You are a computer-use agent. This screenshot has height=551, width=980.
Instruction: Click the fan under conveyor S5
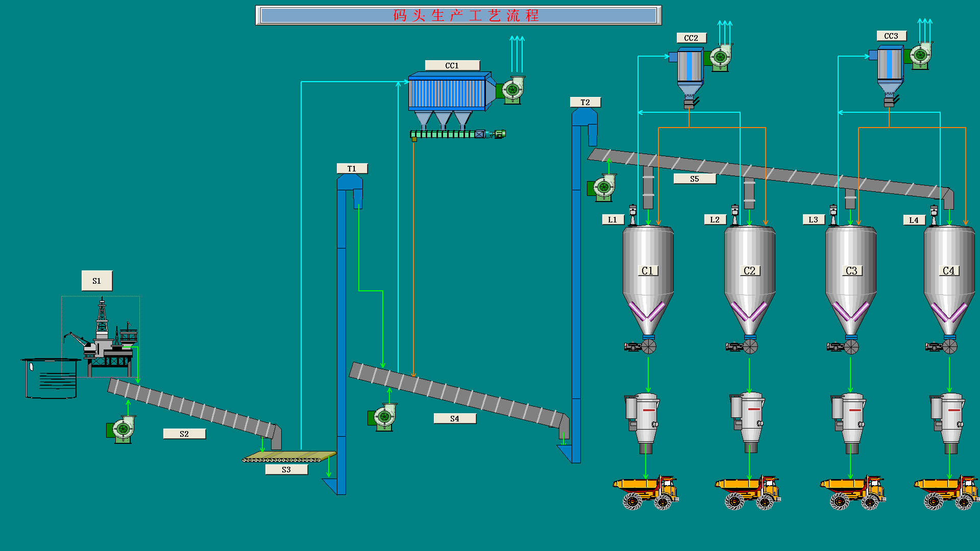pyautogui.click(x=603, y=188)
